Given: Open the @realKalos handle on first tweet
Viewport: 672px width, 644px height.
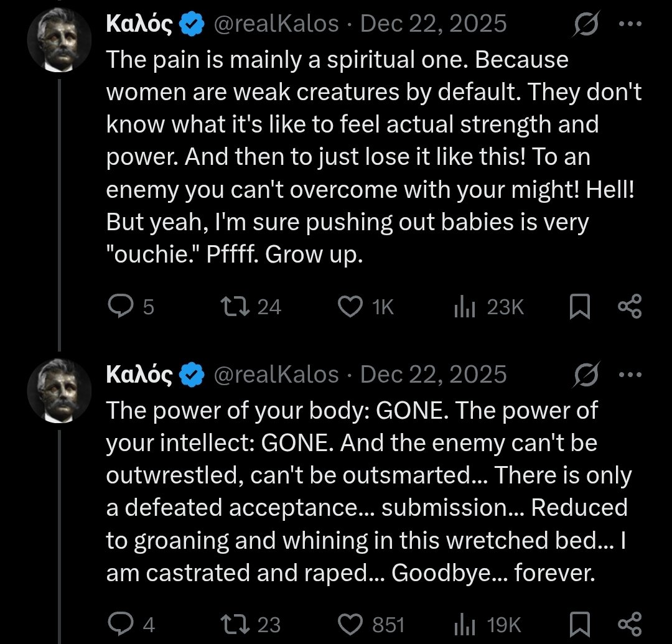Looking at the screenshot, I should coord(276,24).
